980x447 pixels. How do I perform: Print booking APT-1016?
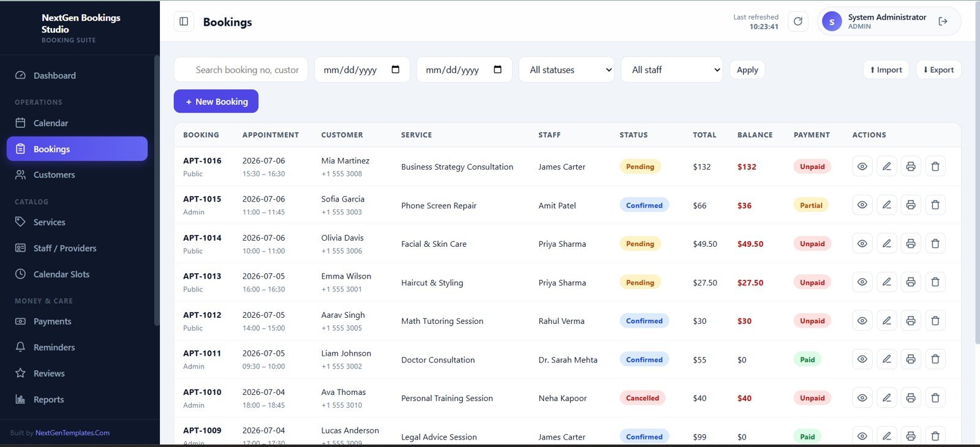(x=911, y=167)
